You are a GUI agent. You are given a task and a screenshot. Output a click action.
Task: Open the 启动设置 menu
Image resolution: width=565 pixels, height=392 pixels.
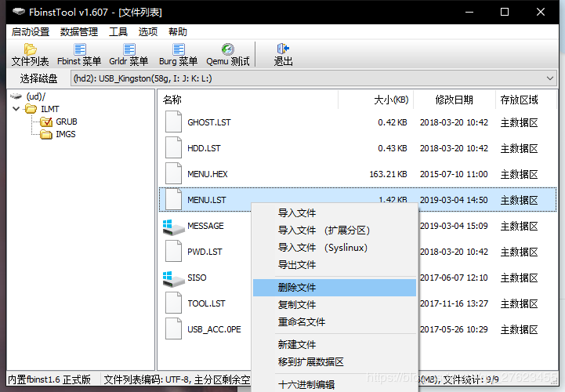click(x=31, y=32)
